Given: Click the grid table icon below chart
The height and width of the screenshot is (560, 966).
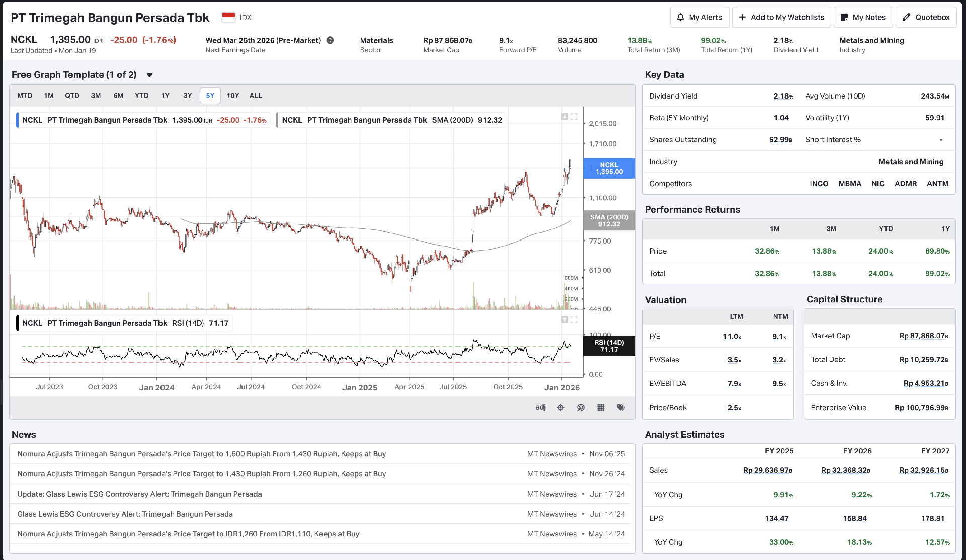Looking at the screenshot, I should pos(601,408).
